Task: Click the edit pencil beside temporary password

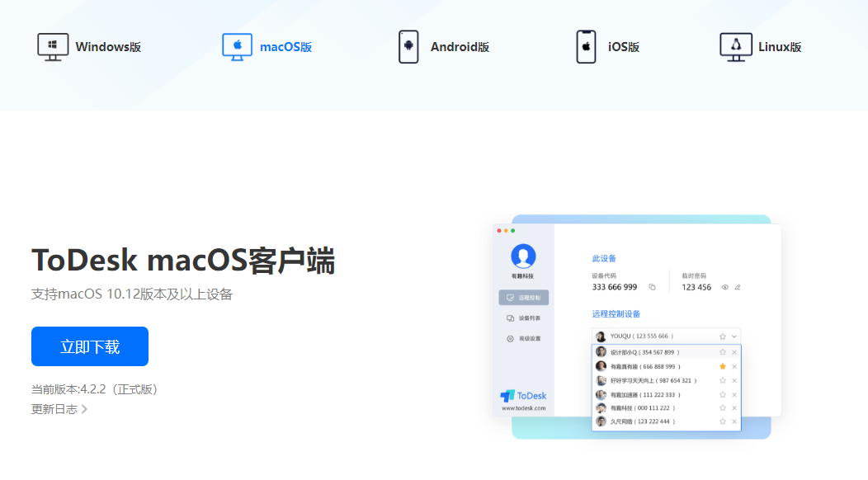Action: tap(738, 287)
